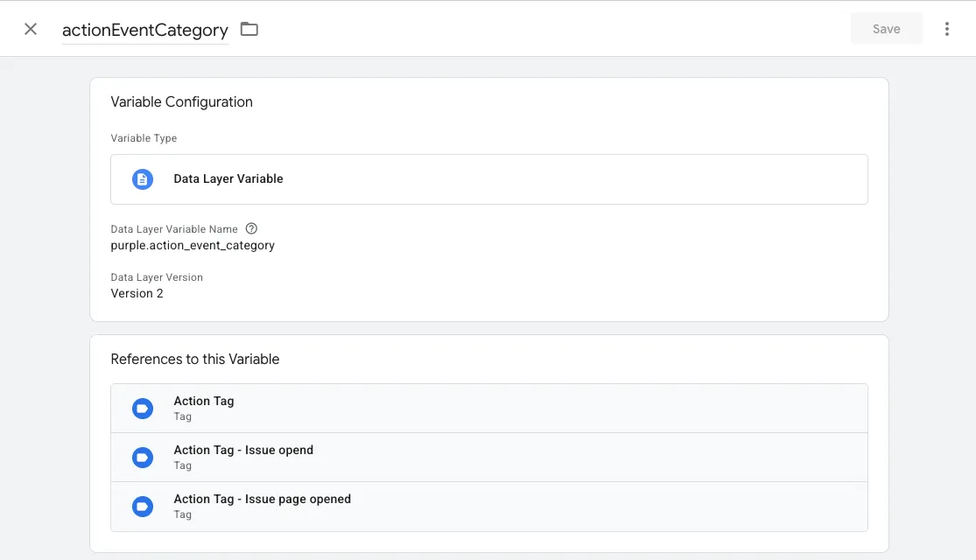Open the three-dot more actions menu
Image resolution: width=976 pixels, height=560 pixels.
tap(947, 29)
